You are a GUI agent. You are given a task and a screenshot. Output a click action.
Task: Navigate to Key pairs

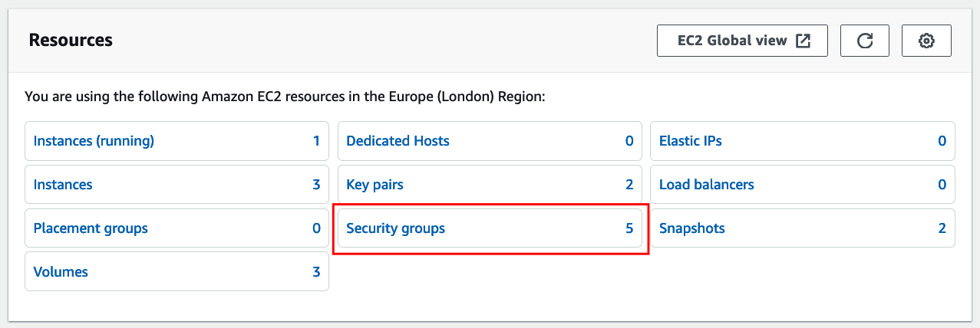[375, 185]
